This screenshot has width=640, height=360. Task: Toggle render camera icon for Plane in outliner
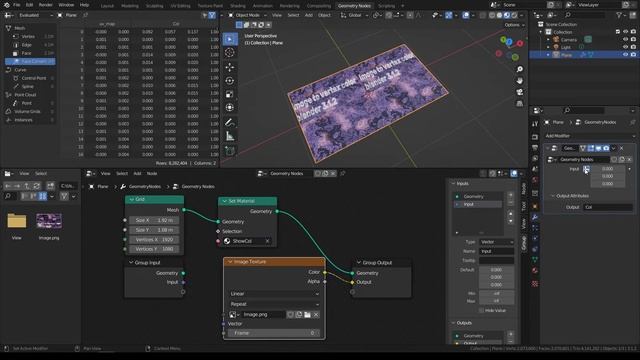click(633, 55)
